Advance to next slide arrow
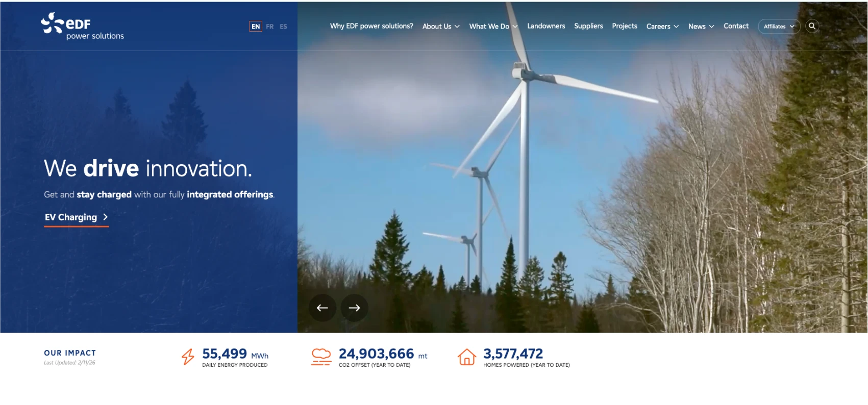Screen dimensions: 868x405 click(355, 308)
